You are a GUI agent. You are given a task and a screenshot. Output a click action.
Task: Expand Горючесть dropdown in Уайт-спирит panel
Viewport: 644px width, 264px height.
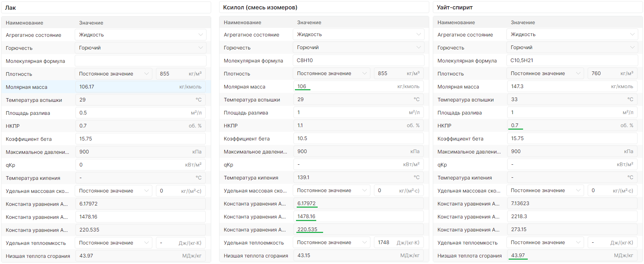click(572, 47)
